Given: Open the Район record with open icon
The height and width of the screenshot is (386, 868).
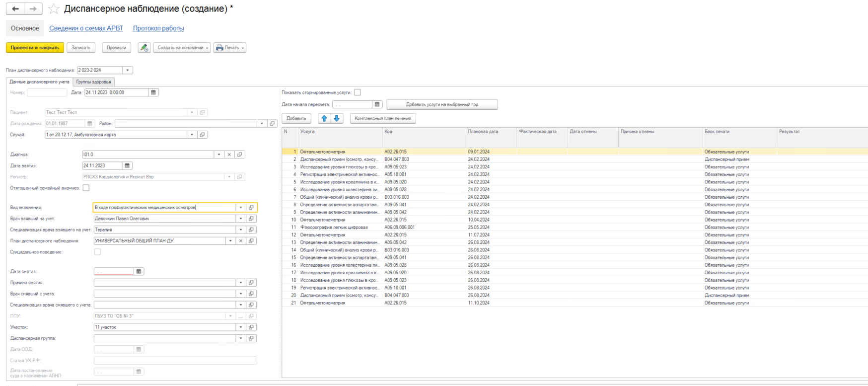Looking at the screenshot, I should (272, 123).
